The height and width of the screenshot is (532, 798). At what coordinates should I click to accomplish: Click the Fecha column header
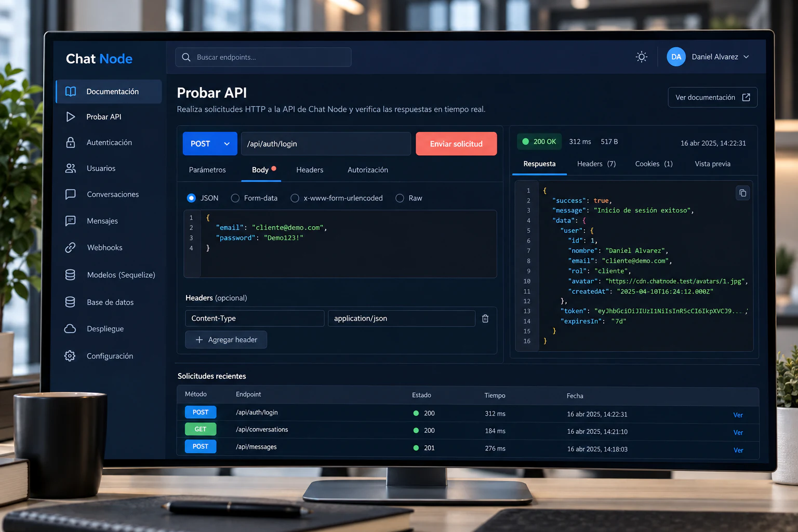[x=575, y=396]
